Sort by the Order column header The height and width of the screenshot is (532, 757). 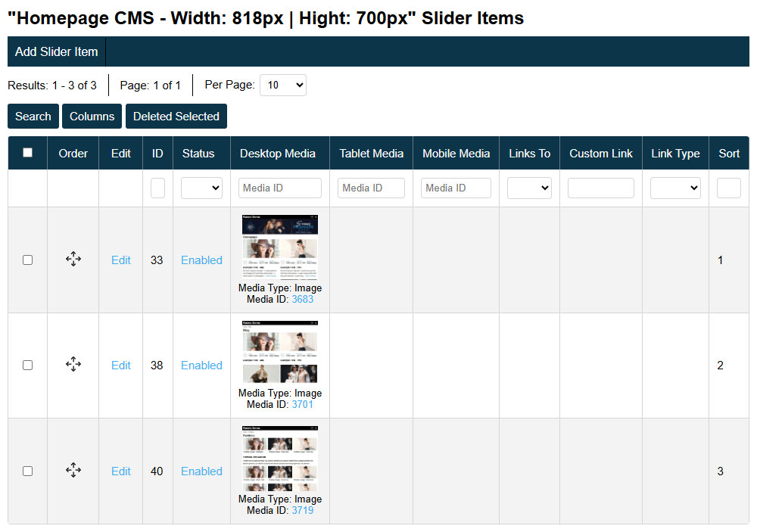point(73,154)
